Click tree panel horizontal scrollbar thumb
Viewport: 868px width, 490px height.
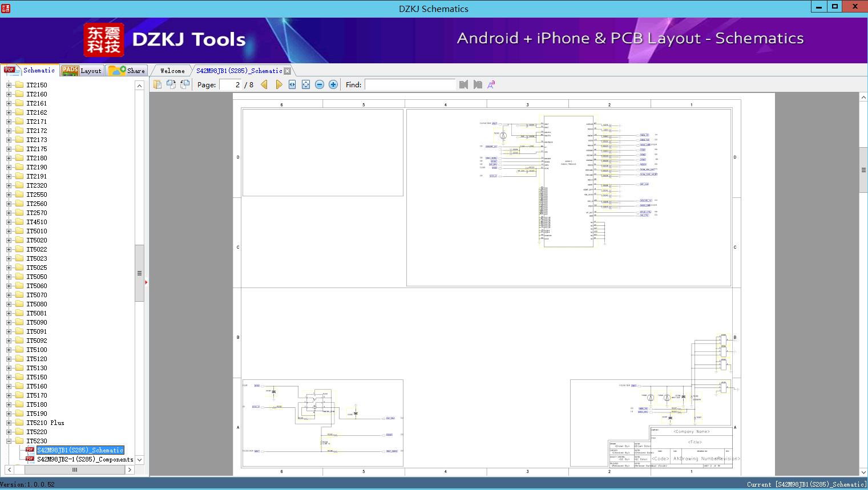tap(75, 470)
